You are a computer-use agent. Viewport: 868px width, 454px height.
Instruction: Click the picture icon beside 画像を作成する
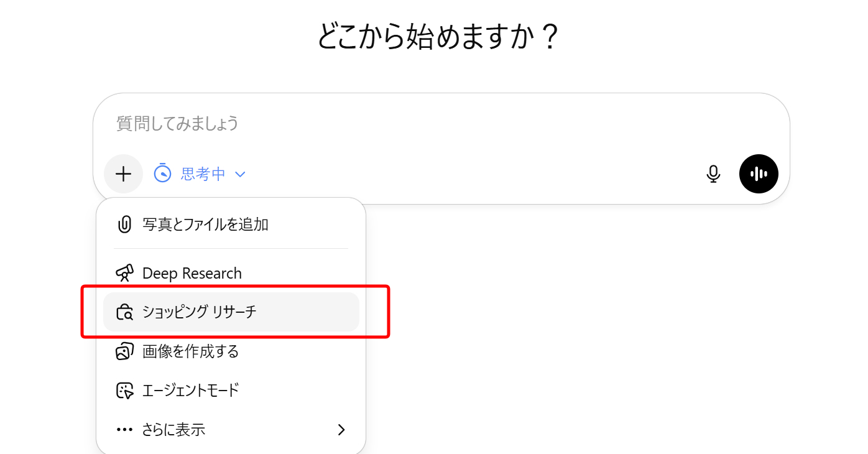(x=124, y=351)
